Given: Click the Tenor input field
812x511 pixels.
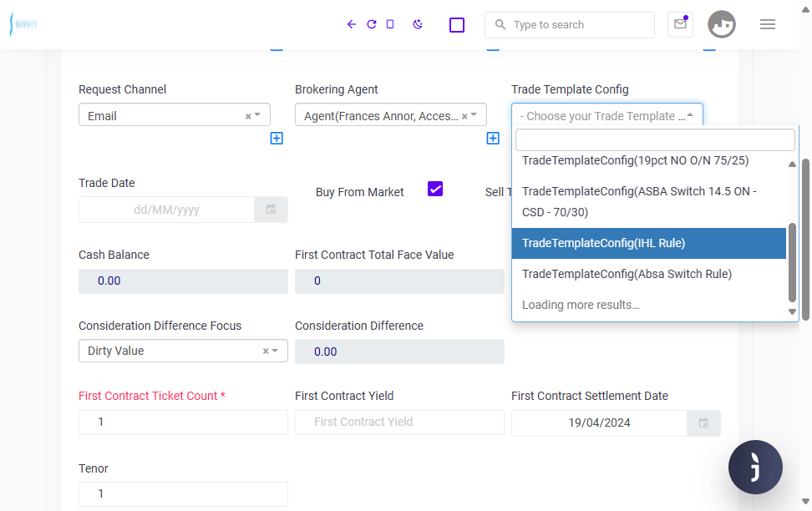Looking at the screenshot, I should pos(183,494).
